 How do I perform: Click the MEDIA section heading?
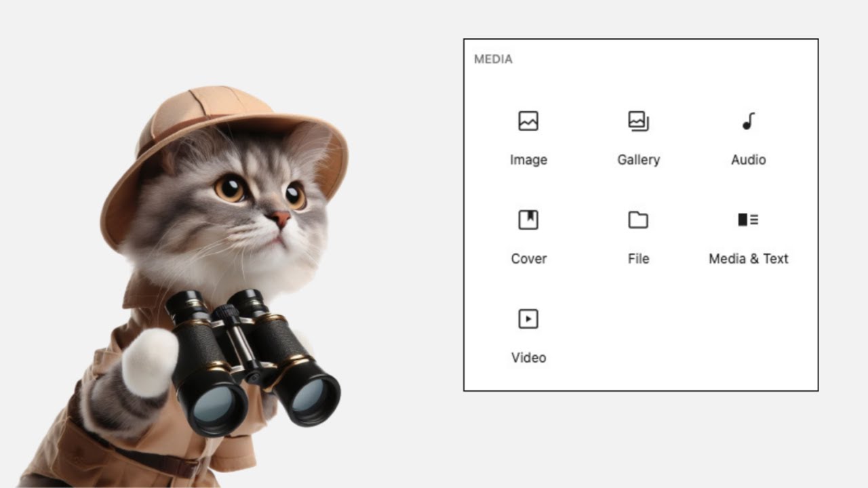493,59
